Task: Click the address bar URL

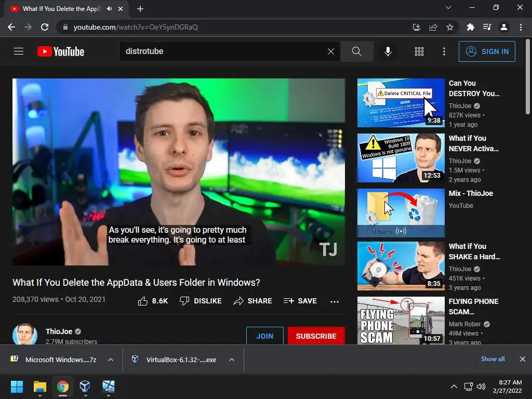Action: click(x=136, y=27)
